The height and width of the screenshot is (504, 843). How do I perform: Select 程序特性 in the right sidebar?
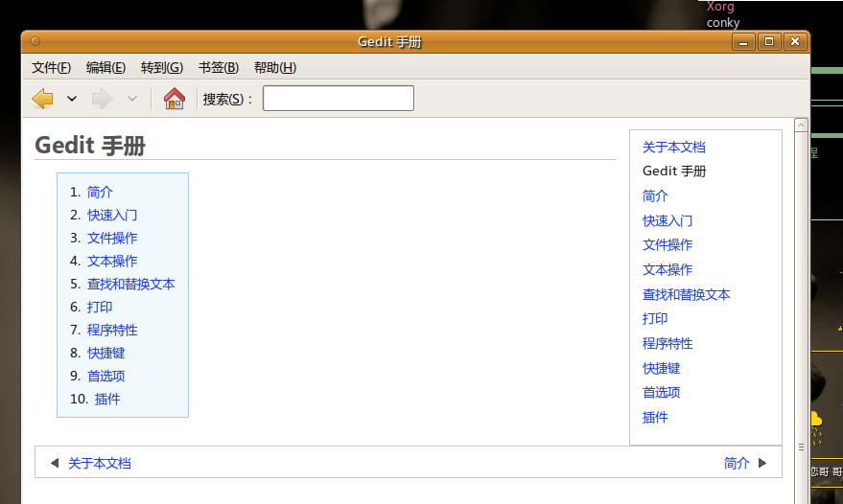pyautogui.click(x=667, y=343)
